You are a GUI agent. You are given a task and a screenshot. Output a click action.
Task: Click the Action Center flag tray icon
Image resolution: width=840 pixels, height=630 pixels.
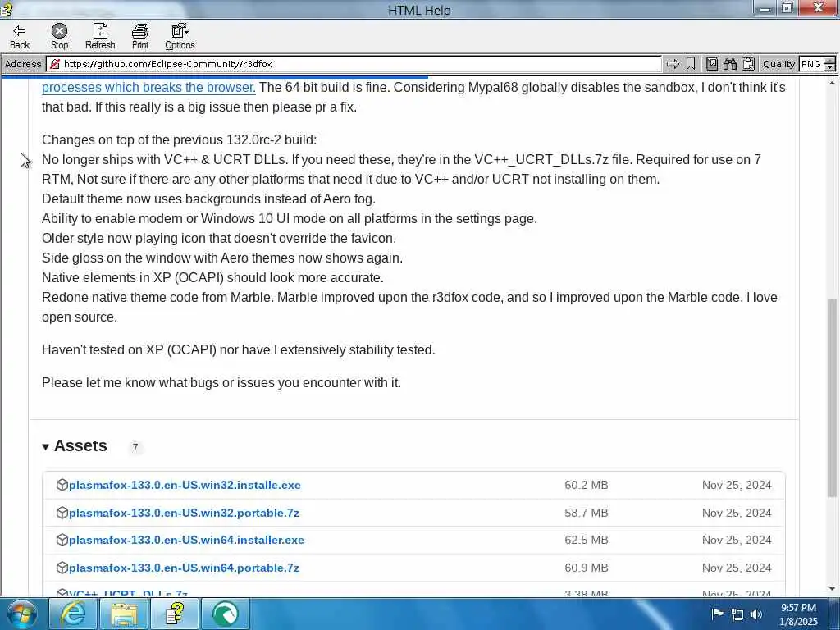[717, 614]
